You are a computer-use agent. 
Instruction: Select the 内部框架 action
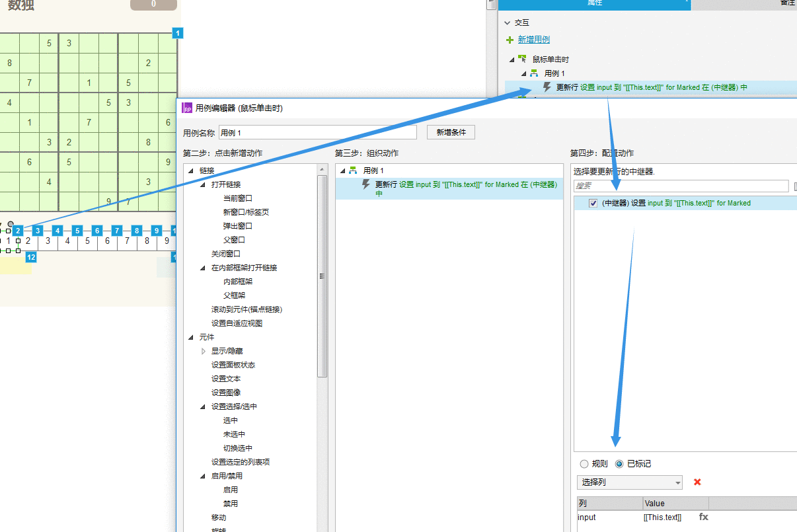tap(238, 282)
